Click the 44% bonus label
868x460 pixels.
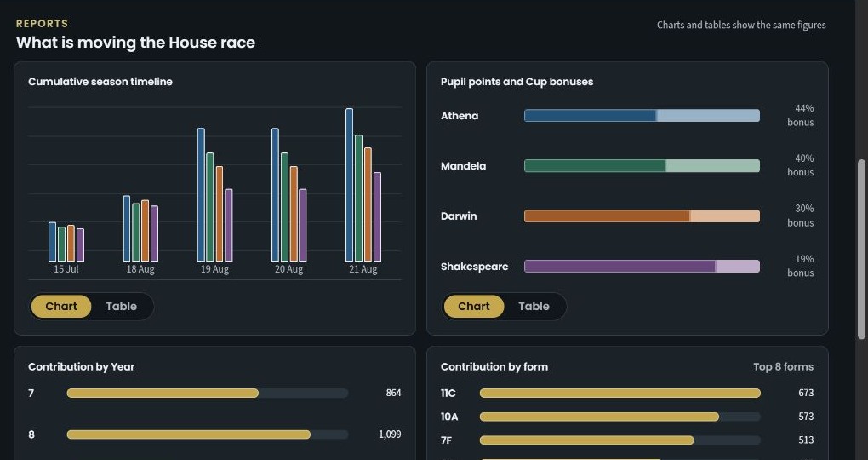tap(801, 115)
